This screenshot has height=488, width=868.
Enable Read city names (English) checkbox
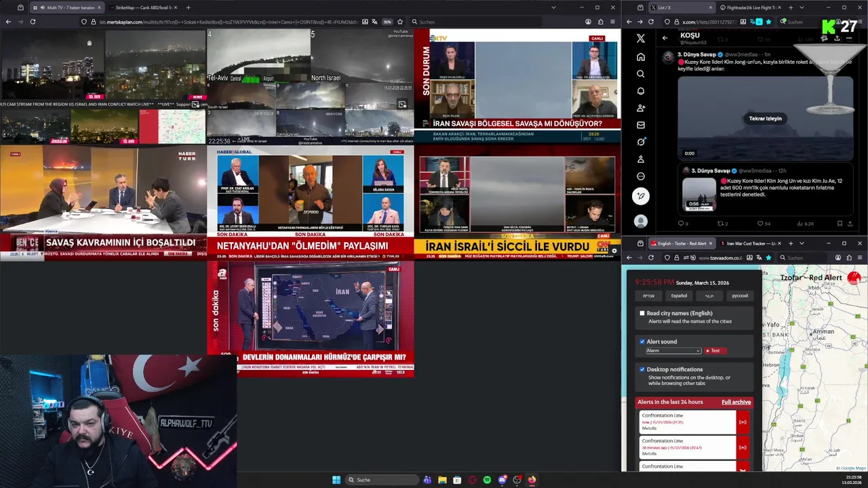click(642, 313)
